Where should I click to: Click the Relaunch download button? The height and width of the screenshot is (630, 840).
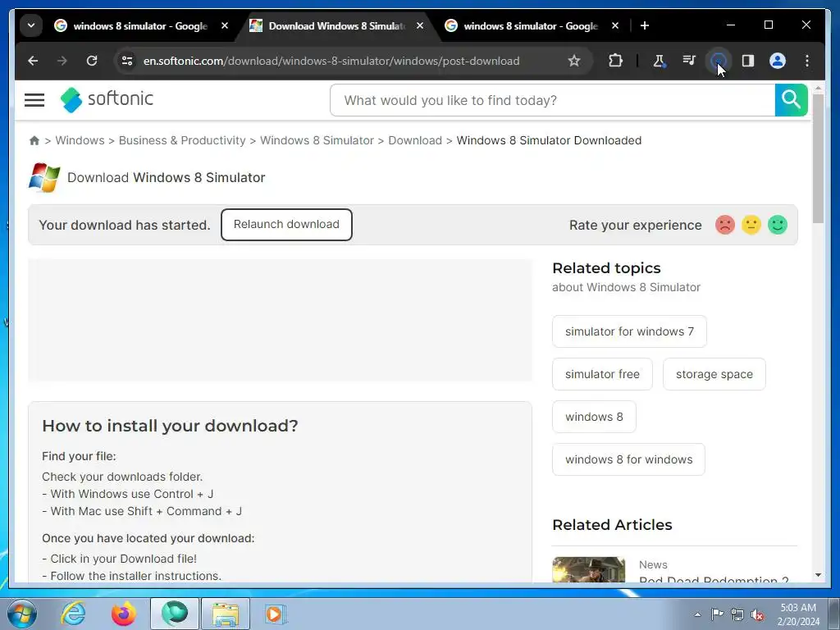(x=286, y=225)
